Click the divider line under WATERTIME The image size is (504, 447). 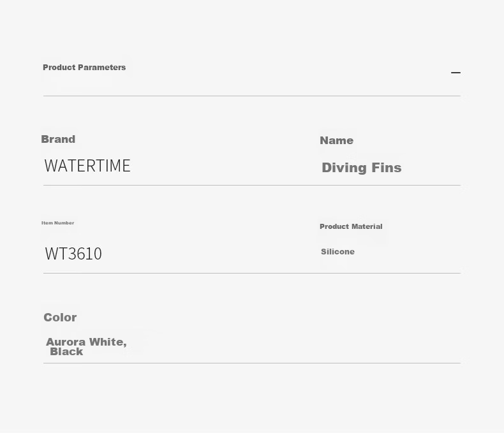(x=252, y=185)
